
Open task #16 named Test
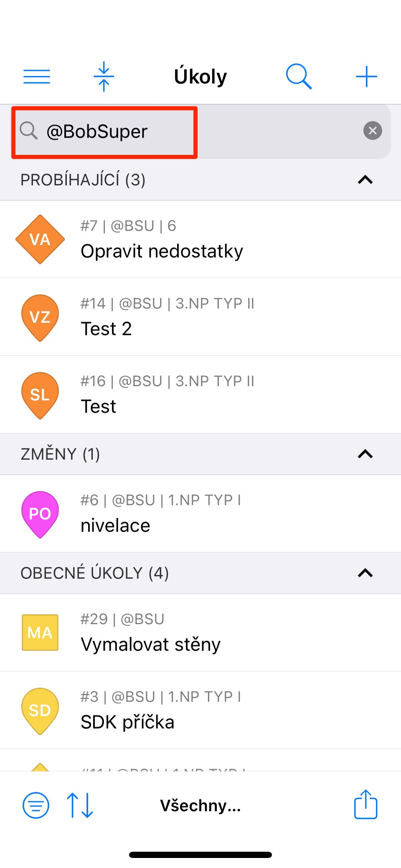pyautogui.click(x=200, y=395)
